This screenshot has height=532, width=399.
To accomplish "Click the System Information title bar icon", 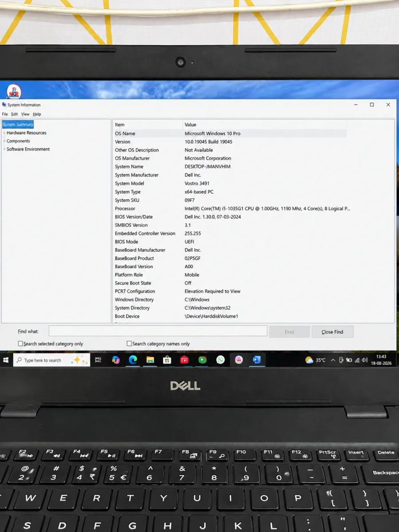I will [4, 105].
